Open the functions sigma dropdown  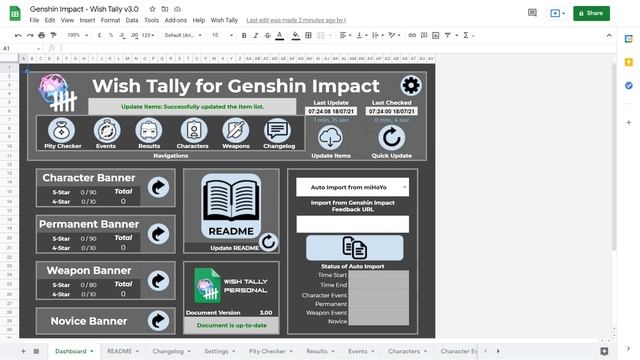click(x=468, y=36)
